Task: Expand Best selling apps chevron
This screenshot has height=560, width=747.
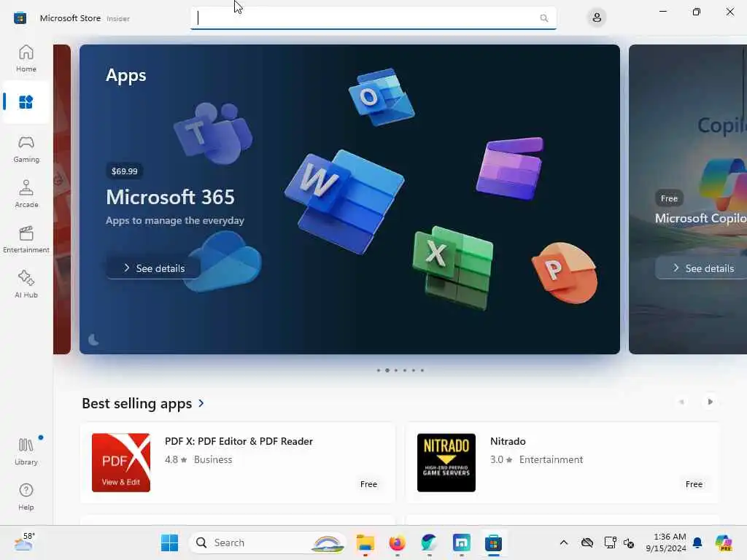Action: [201, 403]
